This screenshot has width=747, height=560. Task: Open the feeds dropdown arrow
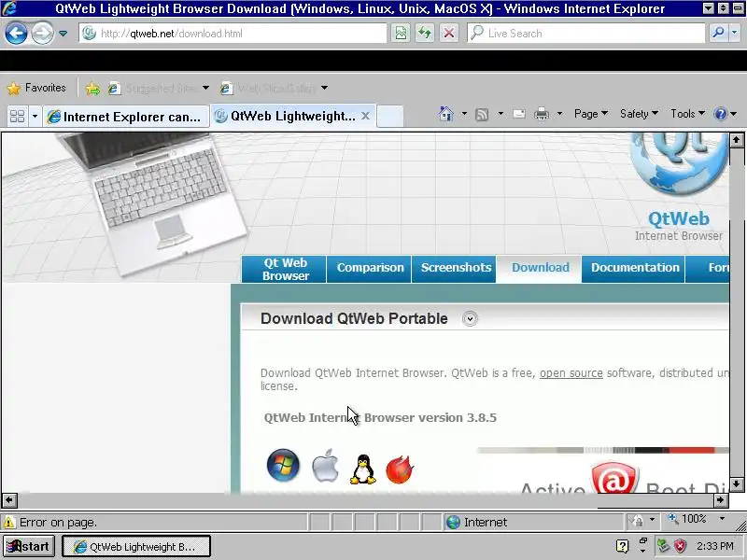click(500, 114)
